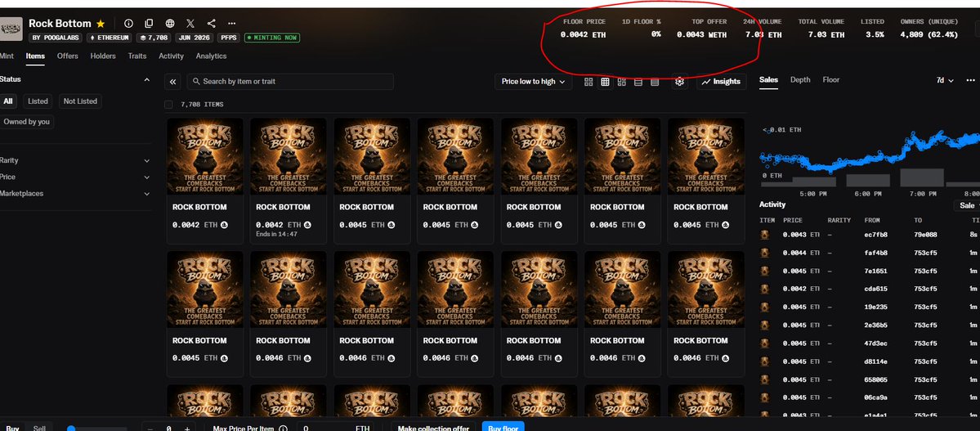Collapse filters with the double chevron button
The height and width of the screenshot is (431, 980).
pos(173,81)
